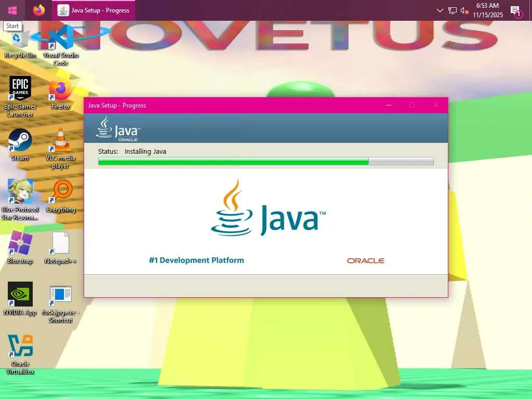The image size is (532, 399).
Task: Select the jpg.exe Shortcut desktop icon
Action: tap(61, 304)
